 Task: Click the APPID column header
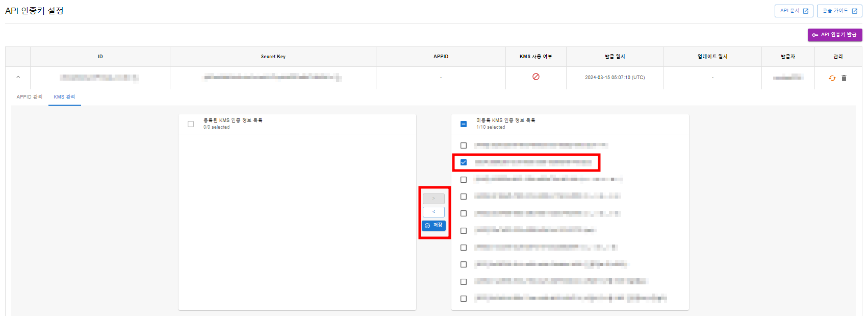pos(441,57)
